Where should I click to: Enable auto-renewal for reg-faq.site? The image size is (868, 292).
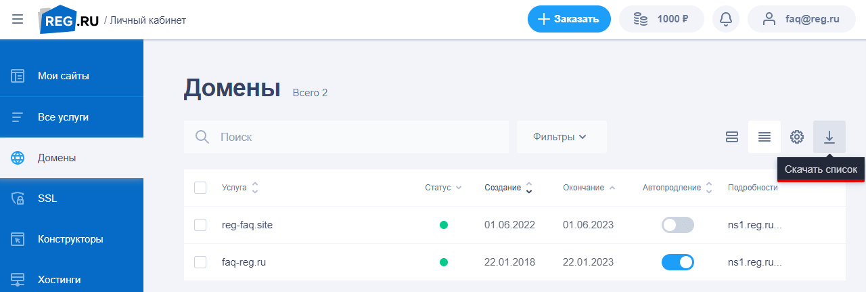click(677, 225)
